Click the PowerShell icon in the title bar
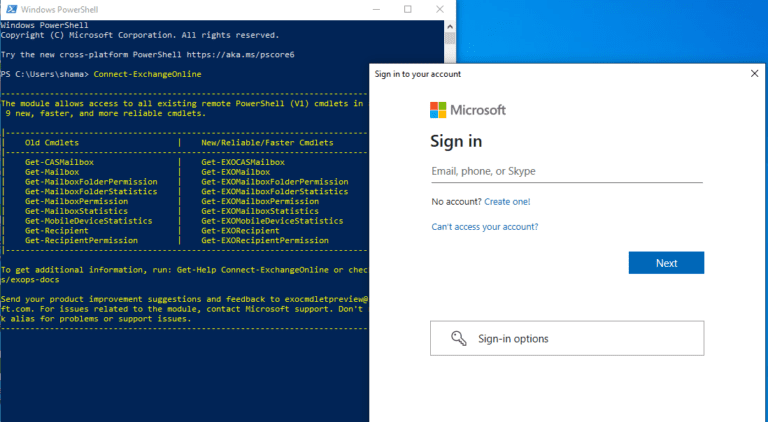The image size is (768, 422). (x=9, y=9)
